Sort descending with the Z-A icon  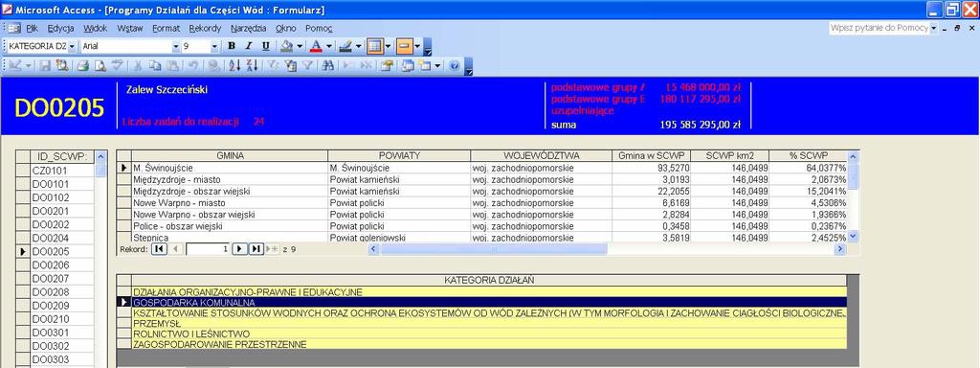pyautogui.click(x=252, y=65)
